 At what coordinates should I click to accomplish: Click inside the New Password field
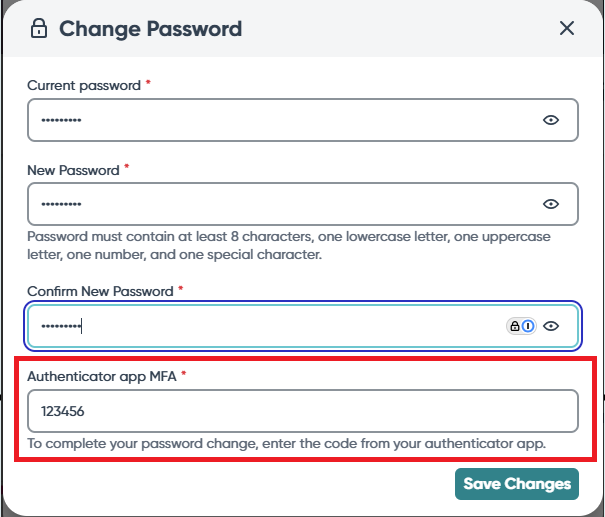coord(303,204)
